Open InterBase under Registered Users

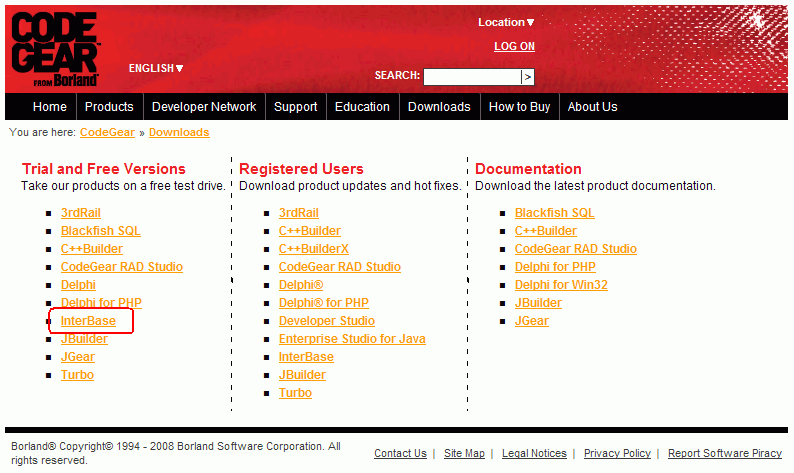306,357
